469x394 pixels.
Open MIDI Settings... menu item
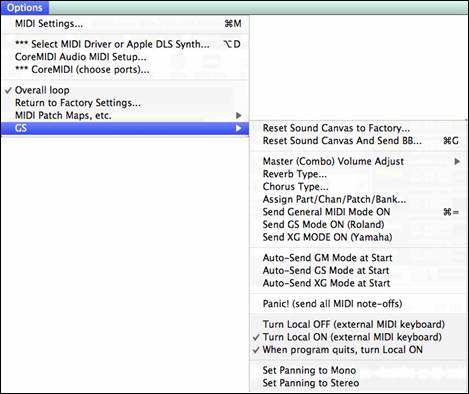tap(125, 24)
